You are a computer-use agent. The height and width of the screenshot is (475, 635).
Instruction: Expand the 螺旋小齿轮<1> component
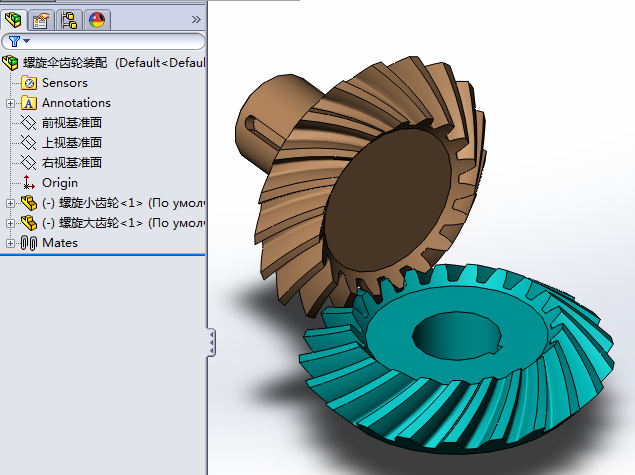pyautogui.click(x=11, y=203)
